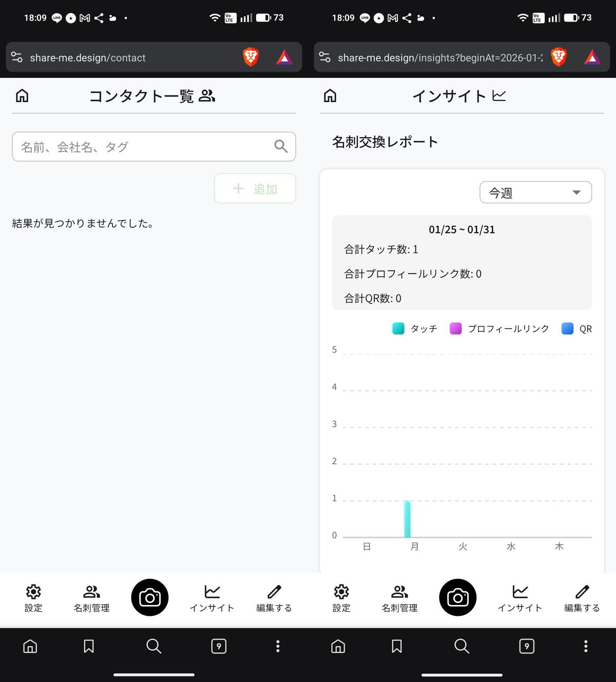Open tab switcher showing 9, left toolbar
The image size is (616, 682).
tap(219, 646)
